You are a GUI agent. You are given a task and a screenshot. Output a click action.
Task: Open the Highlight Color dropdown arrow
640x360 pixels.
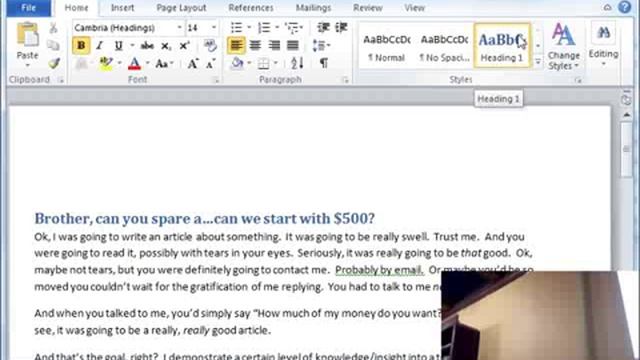tap(119, 64)
